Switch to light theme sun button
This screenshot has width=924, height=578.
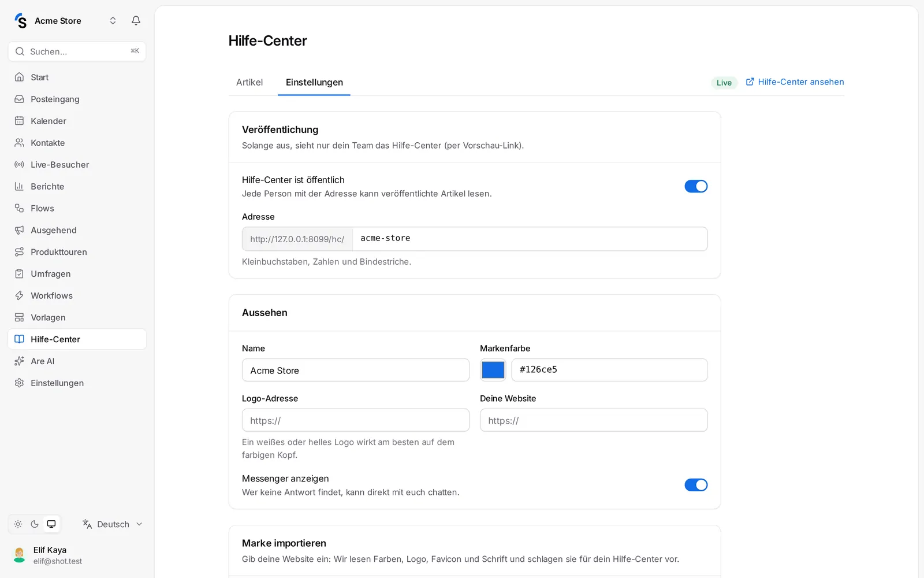click(x=18, y=524)
